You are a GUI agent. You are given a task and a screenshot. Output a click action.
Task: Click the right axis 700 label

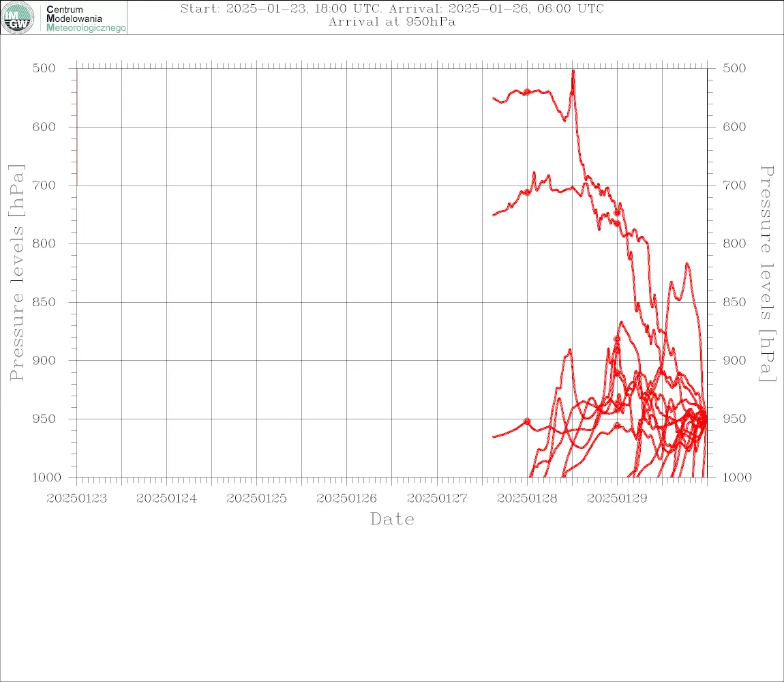(734, 186)
